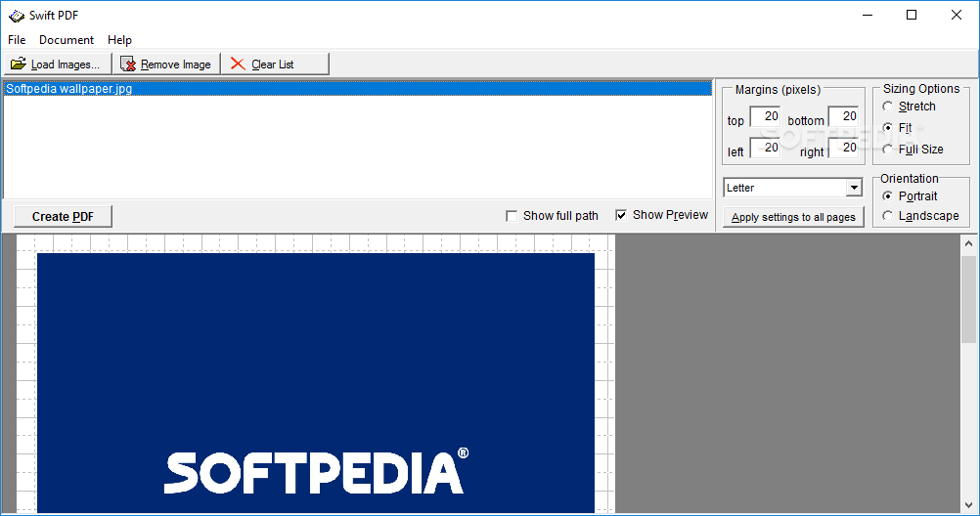The width and height of the screenshot is (980, 516).
Task: Choose Landscape orientation
Action: tap(887, 216)
